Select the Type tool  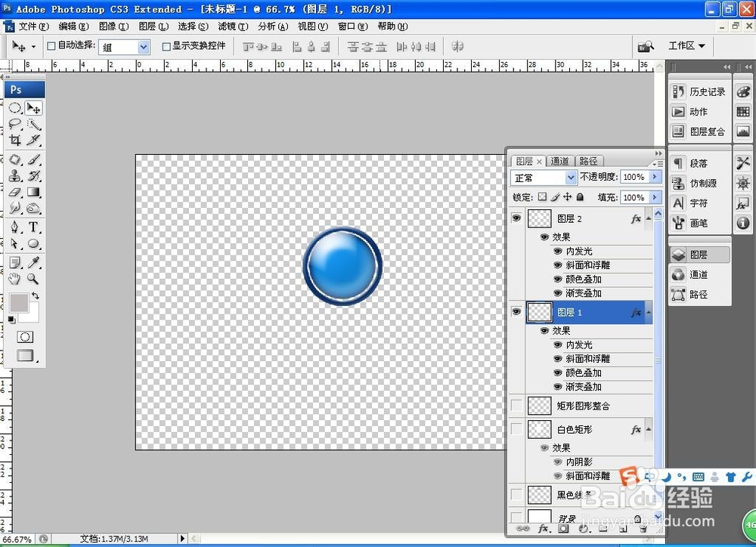click(33, 227)
